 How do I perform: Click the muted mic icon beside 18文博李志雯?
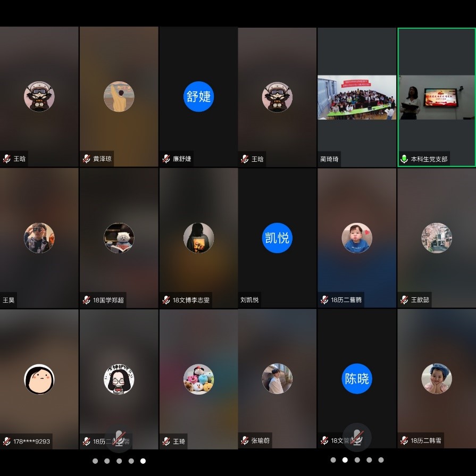click(166, 300)
